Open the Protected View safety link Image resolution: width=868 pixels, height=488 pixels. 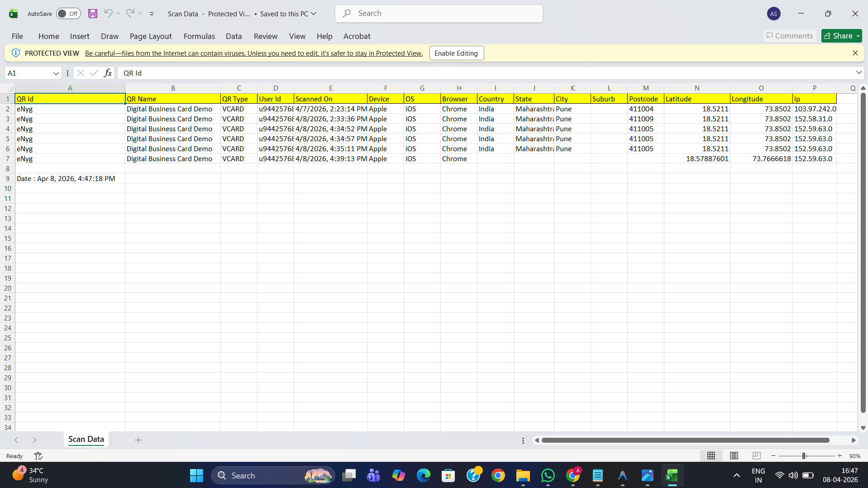253,53
